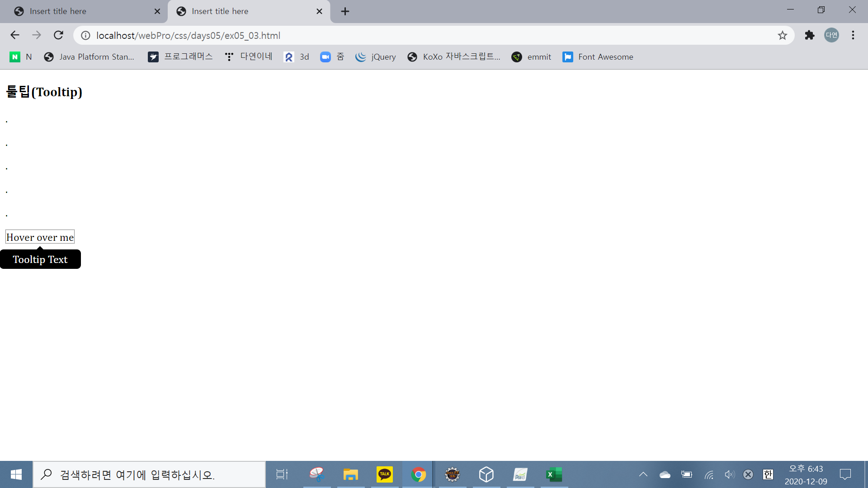Open a new tab
Viewport: 868px width, 488px height.
[345, 11]
